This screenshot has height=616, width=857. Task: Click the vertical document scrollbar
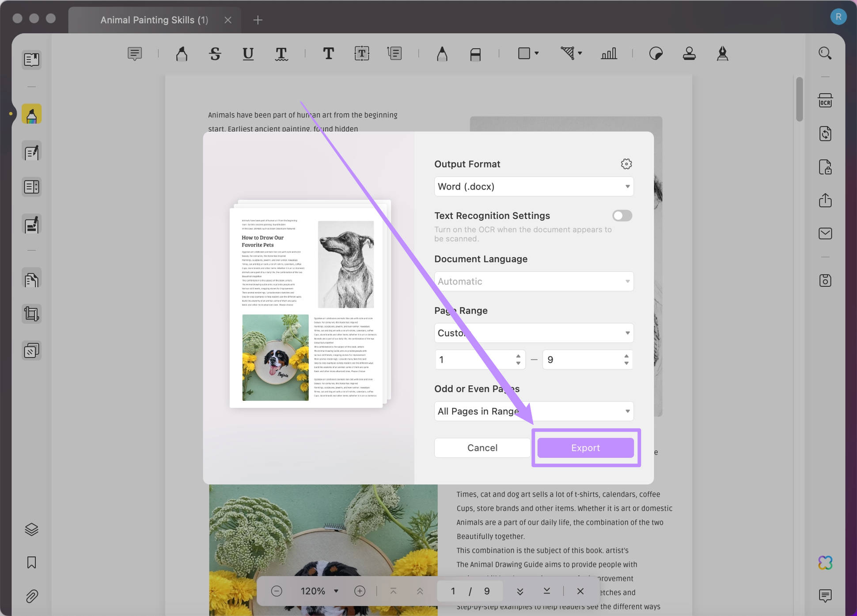tap(799, 99)
